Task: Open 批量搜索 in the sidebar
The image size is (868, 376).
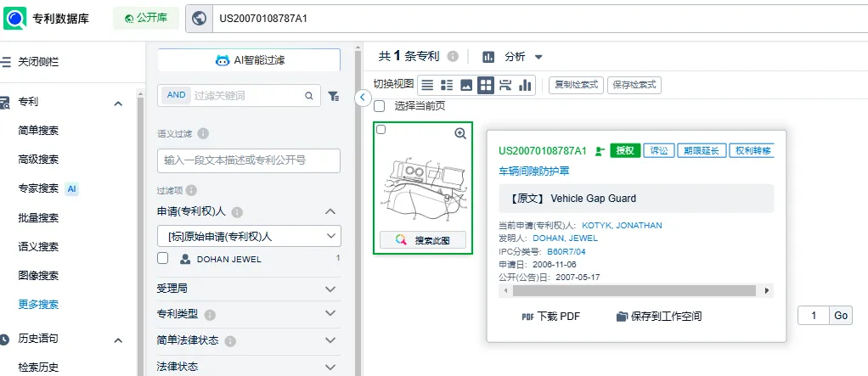Action: click(38, 218)
